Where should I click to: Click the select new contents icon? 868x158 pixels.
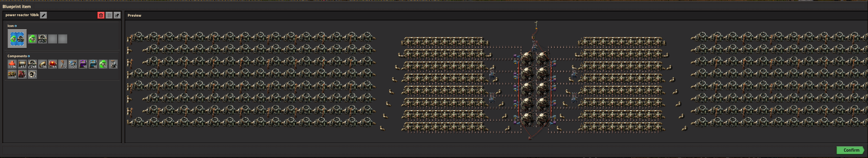109,15
